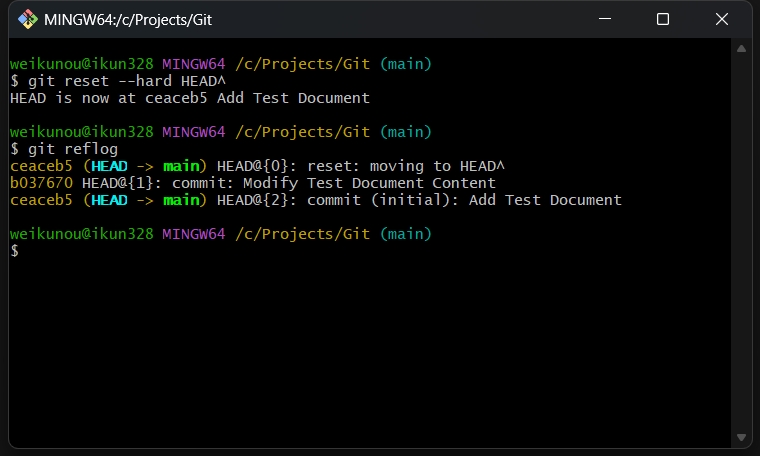This screenshot has height=456, width=760.
Task: Click the weikunou@ikun328 text in first prompt
Action: 81,64
